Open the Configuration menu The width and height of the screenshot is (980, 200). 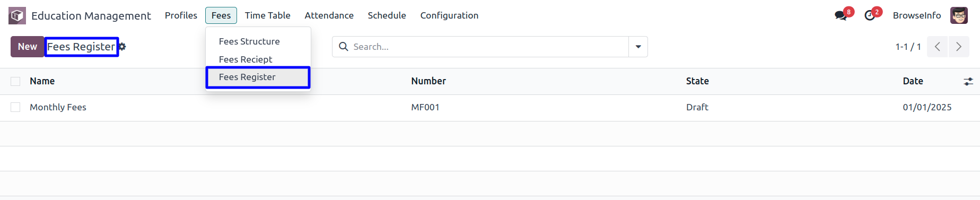click(449, 15)
